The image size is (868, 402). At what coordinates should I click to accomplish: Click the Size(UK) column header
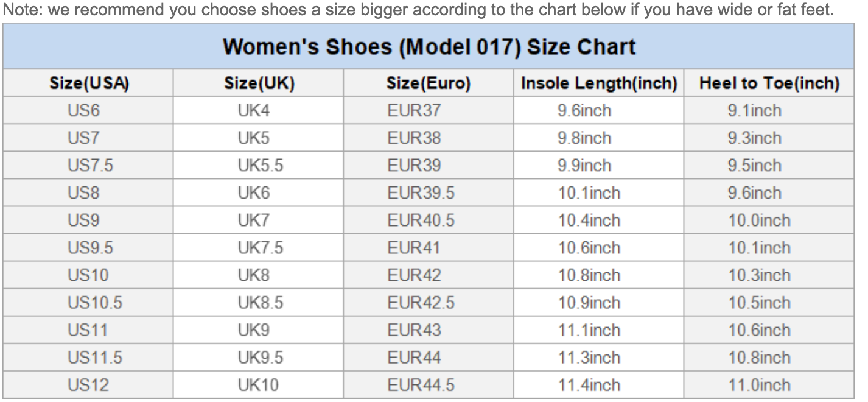click(x=259, y=83)
